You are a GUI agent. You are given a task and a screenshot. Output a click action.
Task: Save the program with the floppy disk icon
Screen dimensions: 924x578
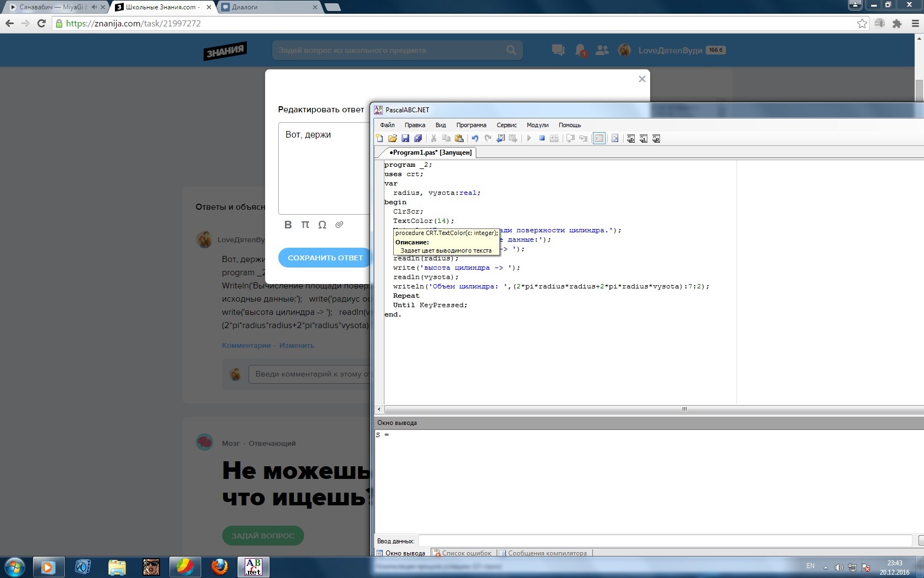point(405,138)
